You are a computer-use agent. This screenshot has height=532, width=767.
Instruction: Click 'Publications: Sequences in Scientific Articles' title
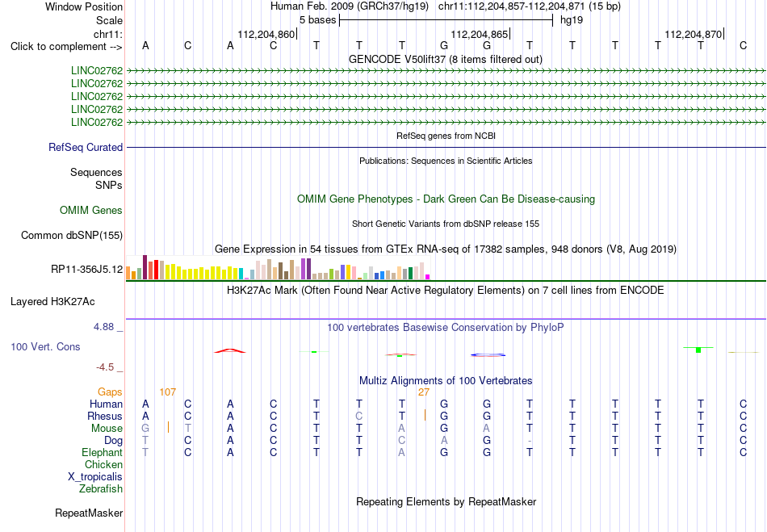(446, 161)
